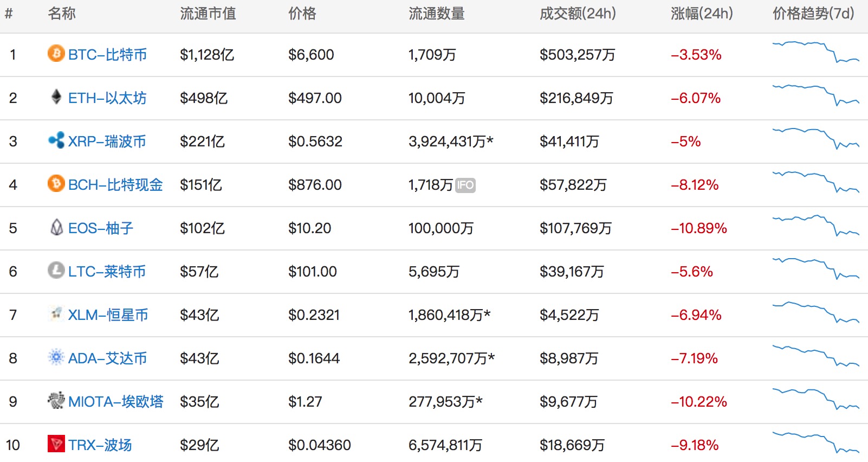This screenshot has height=462, width=868.
Task: Open the ETH-以太坊 link
Action: pos(107,98)
